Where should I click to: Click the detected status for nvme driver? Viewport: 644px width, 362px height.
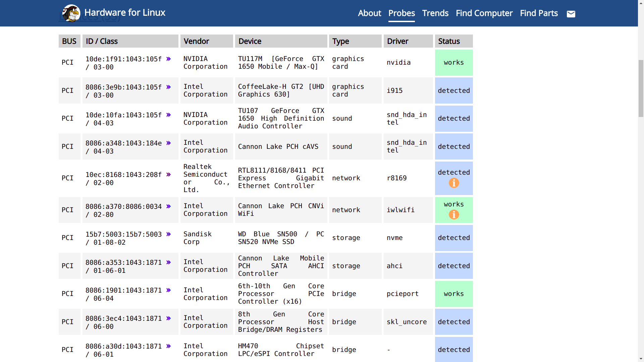click(x=454, y=238)
